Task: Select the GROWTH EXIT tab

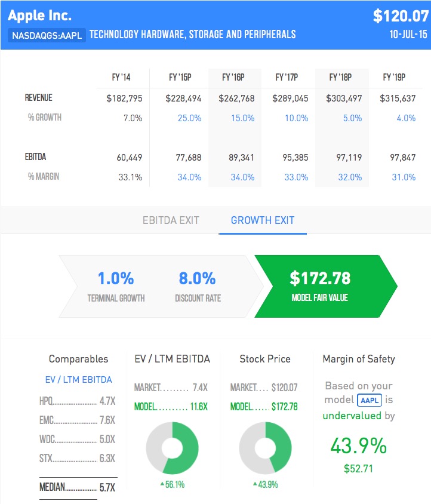Action: coord(263,220)
